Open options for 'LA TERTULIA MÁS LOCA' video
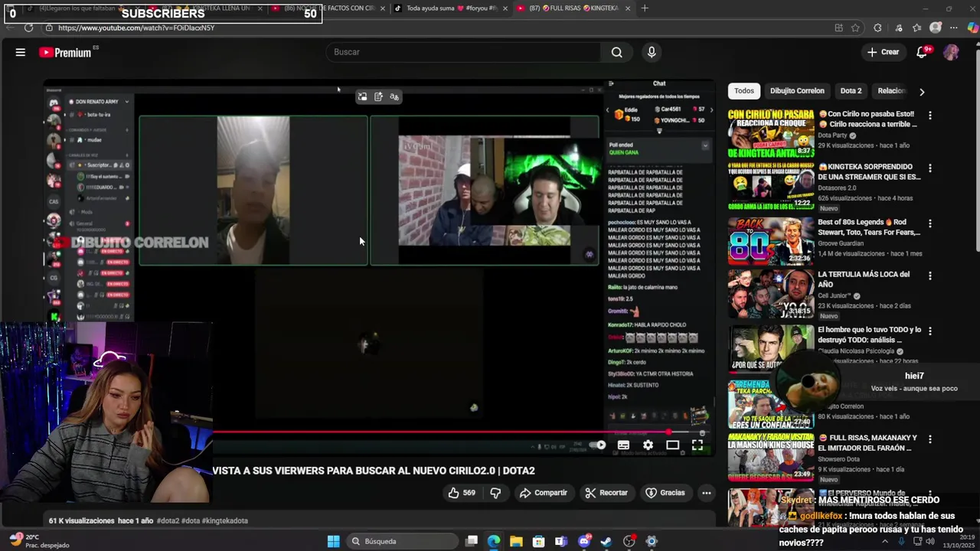980x551 pixels. click(x=930, y=276)
